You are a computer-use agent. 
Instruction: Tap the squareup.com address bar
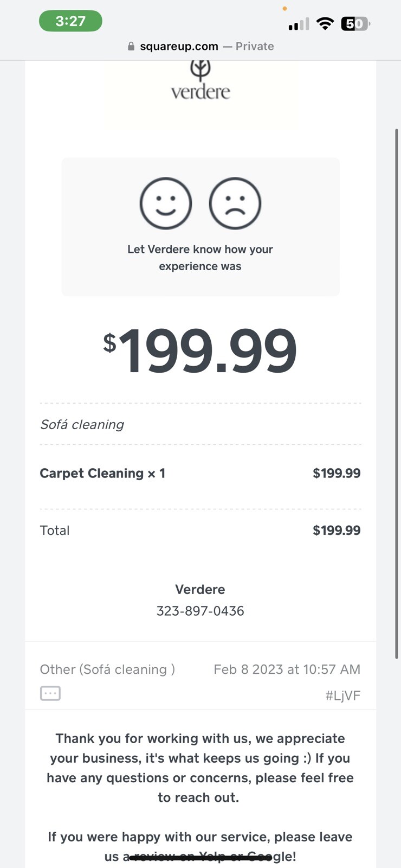pyautogui.click(x=179, y=47)
